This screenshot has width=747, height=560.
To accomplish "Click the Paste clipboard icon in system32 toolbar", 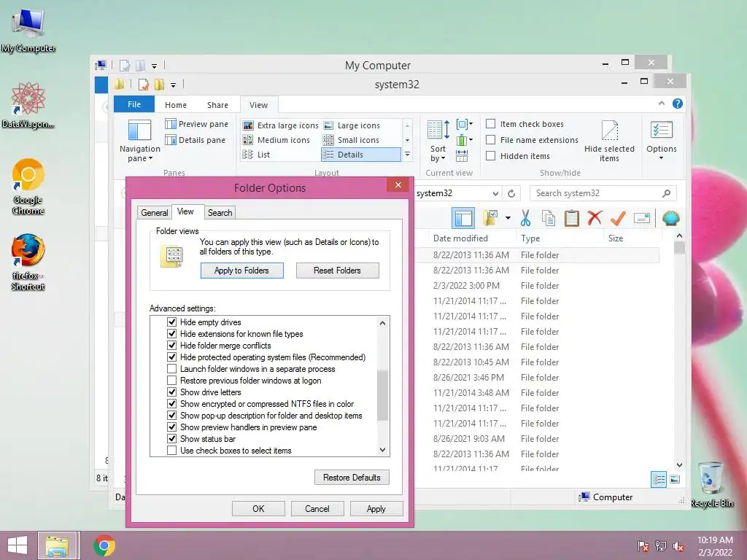I will click(571, 218).
